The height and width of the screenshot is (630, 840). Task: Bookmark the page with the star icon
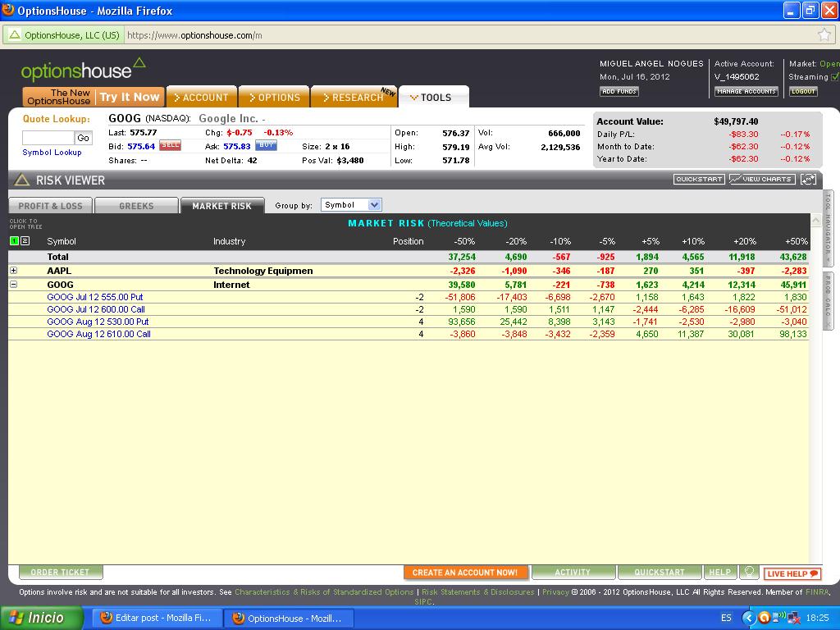point(824,35)
